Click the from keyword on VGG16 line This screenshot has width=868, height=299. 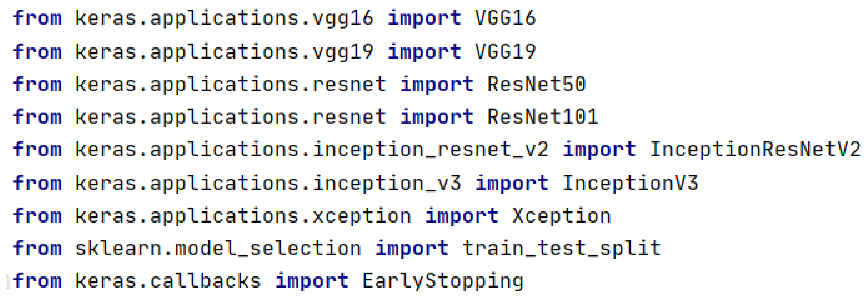tap(37, 18)
